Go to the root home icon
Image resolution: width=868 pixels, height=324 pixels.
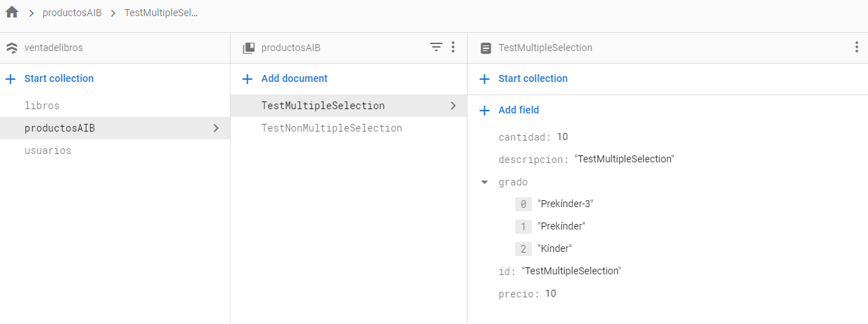12,13
